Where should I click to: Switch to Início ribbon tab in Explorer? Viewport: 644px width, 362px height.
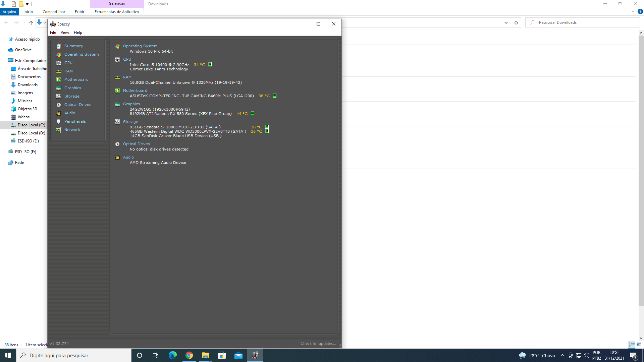[x=28, y=12]
